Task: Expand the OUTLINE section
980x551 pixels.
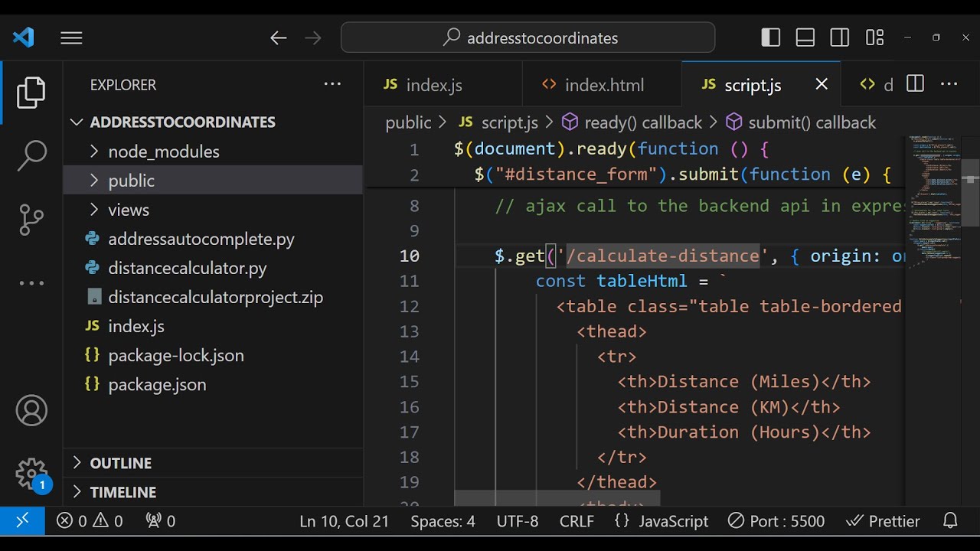Action: click(x=120, y=463)
